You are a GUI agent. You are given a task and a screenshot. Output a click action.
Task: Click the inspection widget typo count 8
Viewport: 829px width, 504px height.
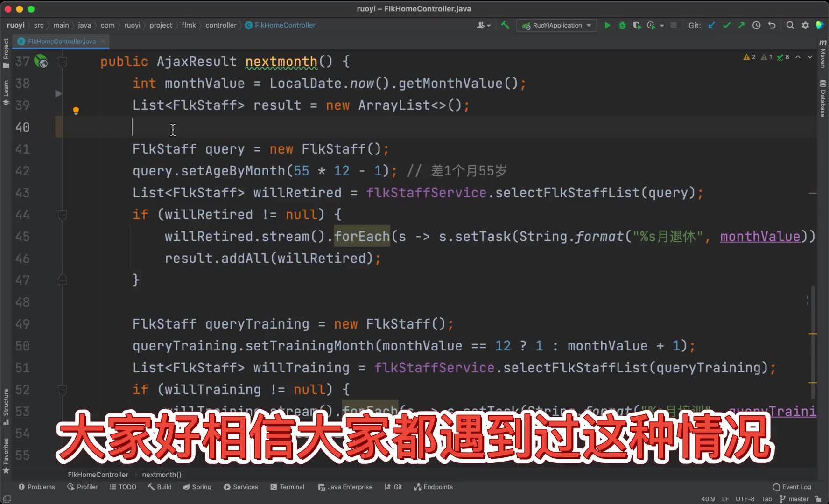coord(783,57)
